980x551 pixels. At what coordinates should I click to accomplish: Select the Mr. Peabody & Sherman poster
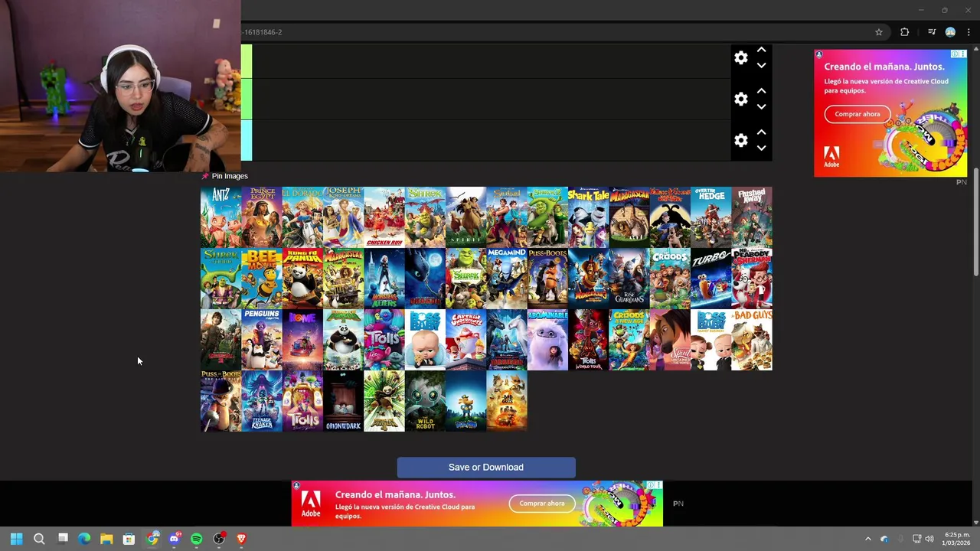752,279
